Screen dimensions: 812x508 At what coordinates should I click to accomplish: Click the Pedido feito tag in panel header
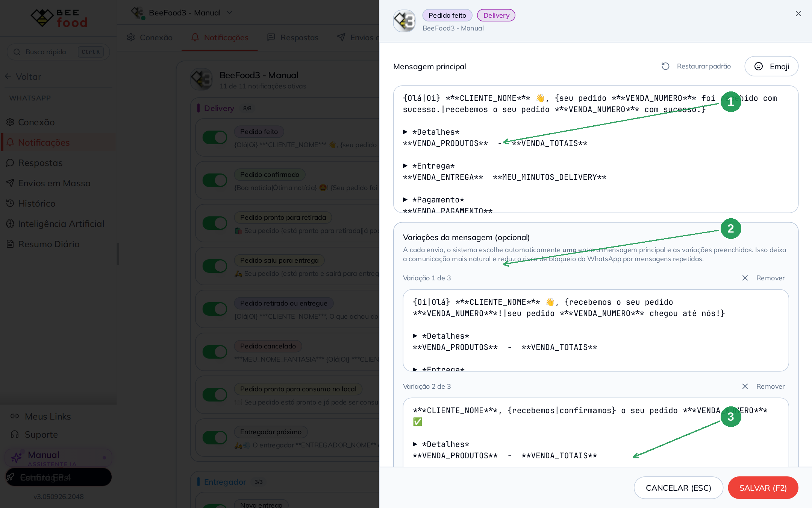[447, 15]
